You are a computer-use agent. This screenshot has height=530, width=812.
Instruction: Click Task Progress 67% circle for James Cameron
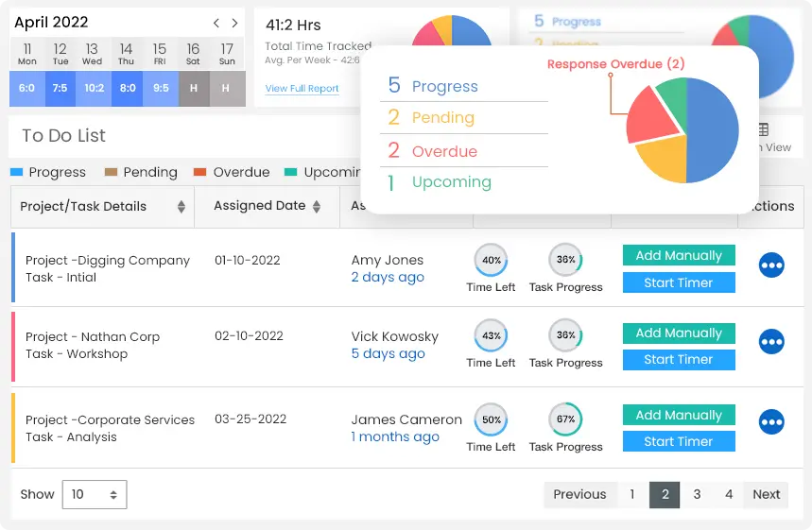click(565, 419)
